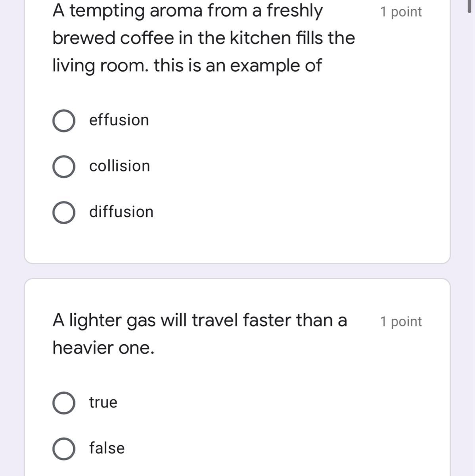Pick the "false" radio button
Viewport: 475px width, 476px height.
[64, 449]
